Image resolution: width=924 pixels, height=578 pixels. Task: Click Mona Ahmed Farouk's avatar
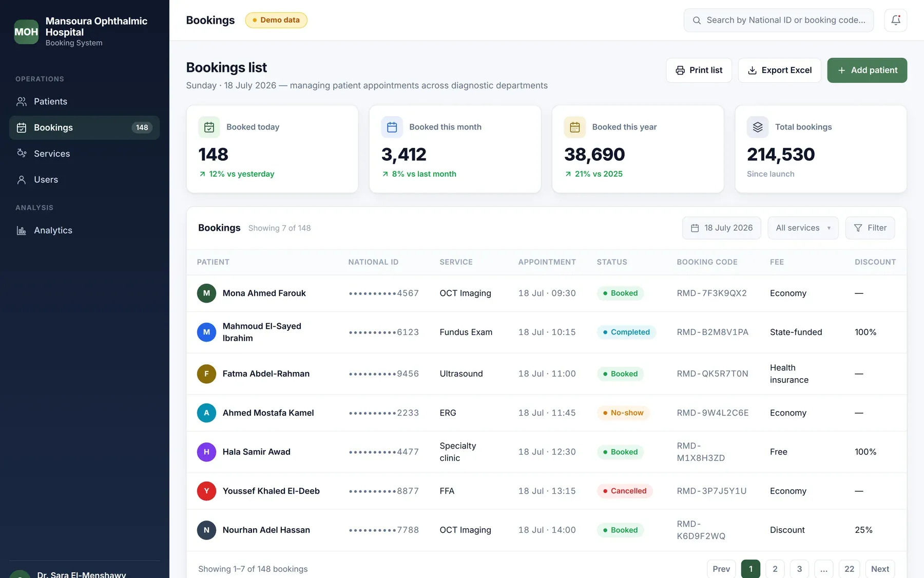206,293
